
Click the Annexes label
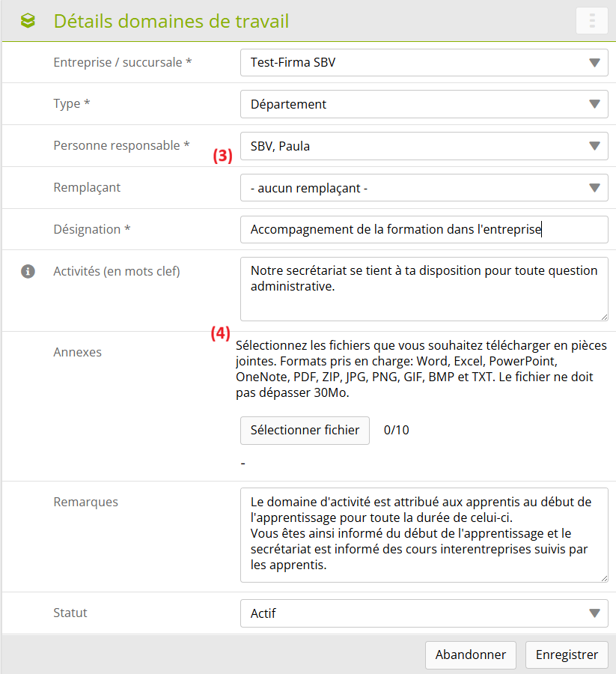tap(78, 352)
